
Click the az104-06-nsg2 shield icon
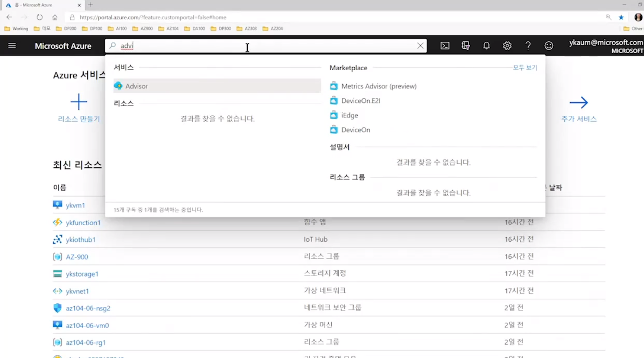[x=57, y=308]
